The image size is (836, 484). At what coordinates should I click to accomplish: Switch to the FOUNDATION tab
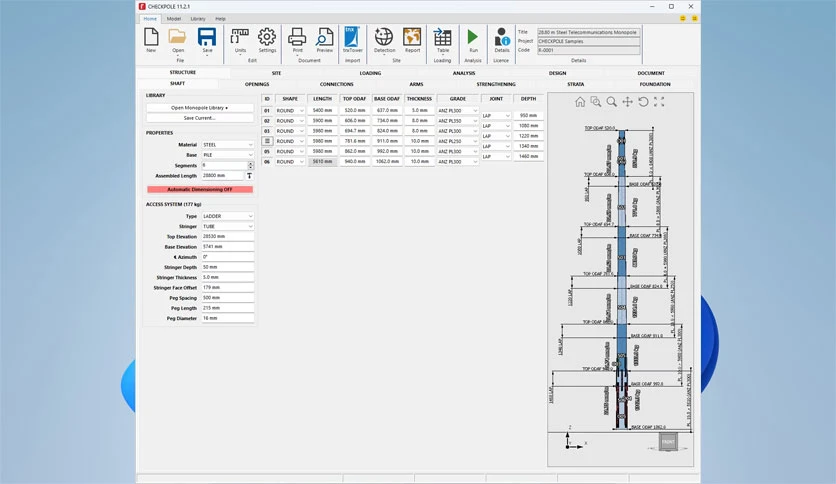pyautogui.click(x=655, y=84)
